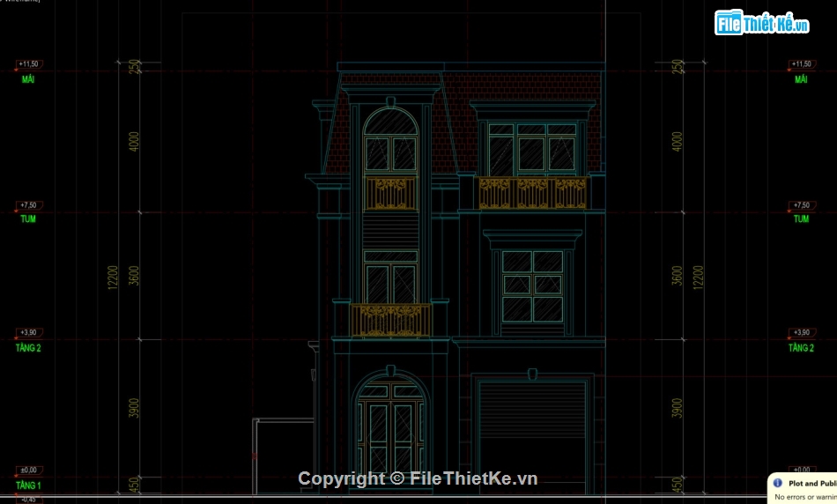Select the arched top-floor window on the left bay
837x504 pixels.
[390, 140]
